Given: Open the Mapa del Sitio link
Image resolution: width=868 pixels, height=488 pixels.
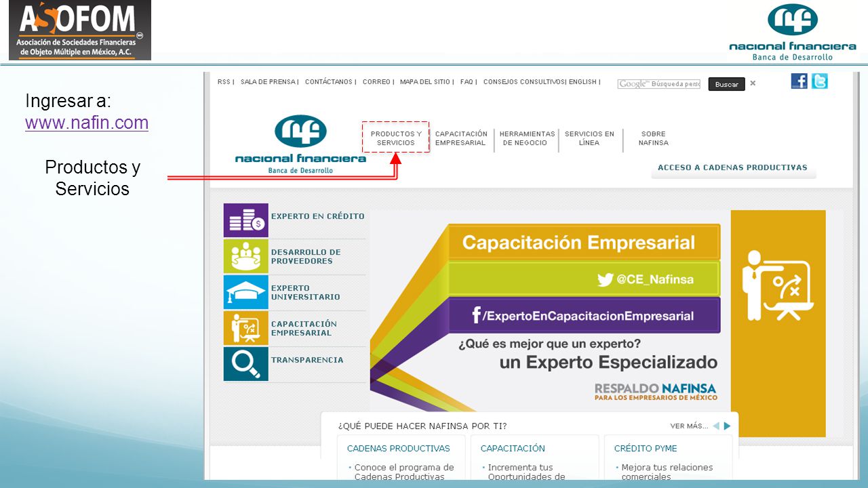Looking at the screenshot, I should (x=425, y=82).
